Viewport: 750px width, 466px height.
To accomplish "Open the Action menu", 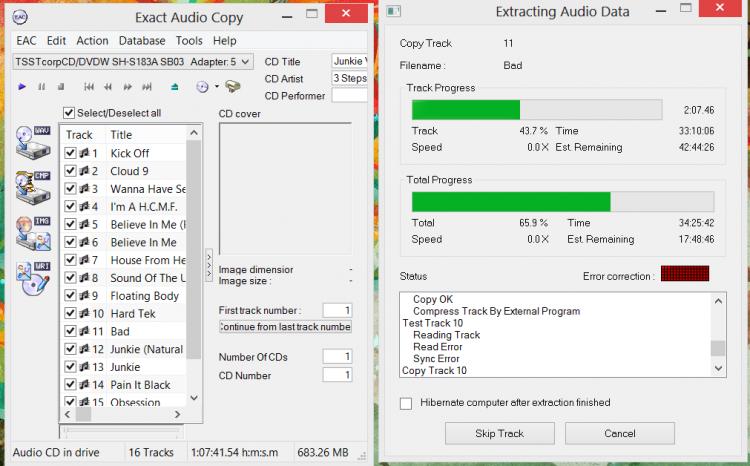I will (x=92, y=41).
